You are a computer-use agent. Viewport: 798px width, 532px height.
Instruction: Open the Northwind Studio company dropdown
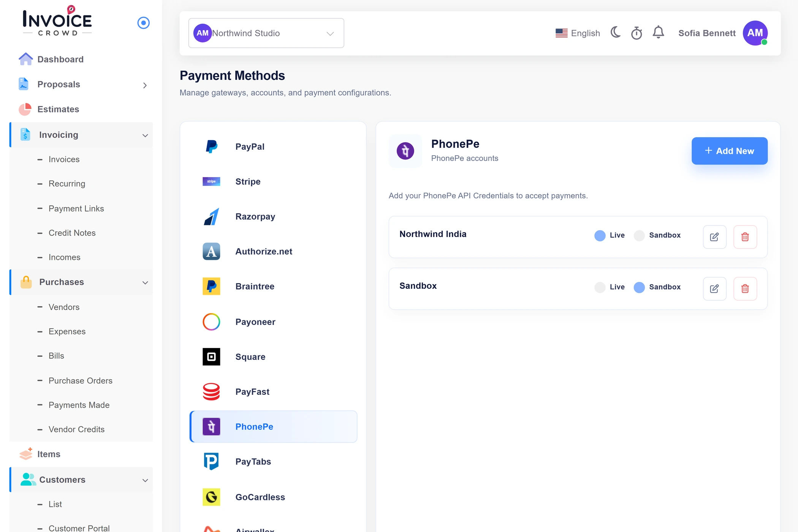point(266,33)
